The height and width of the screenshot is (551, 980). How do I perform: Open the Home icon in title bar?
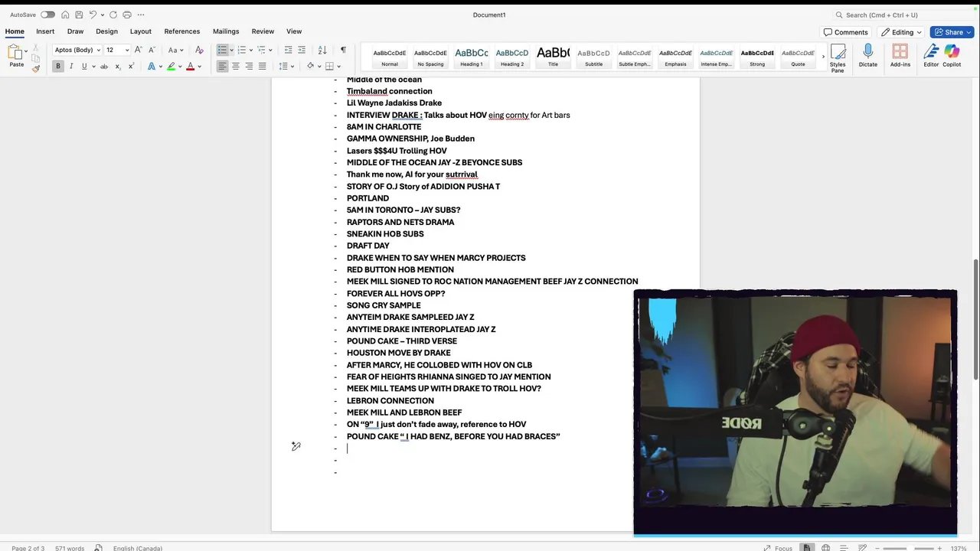click(65, 15)
